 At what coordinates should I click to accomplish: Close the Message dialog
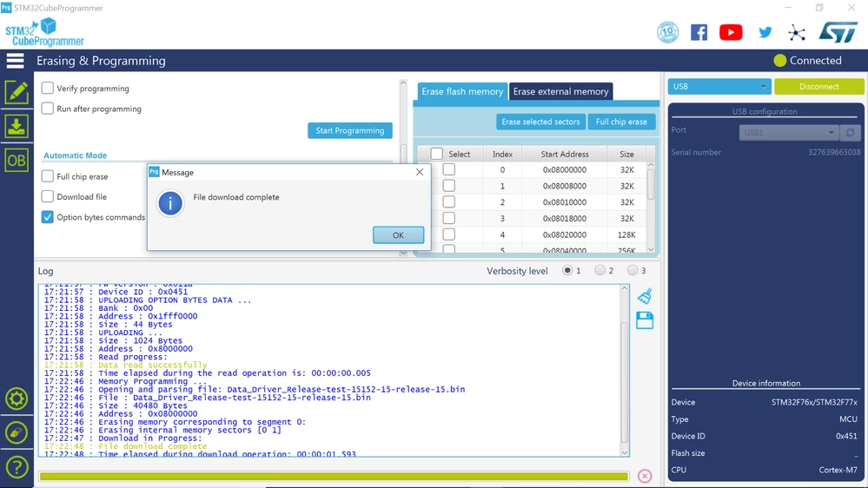click(x=420, y=172)
